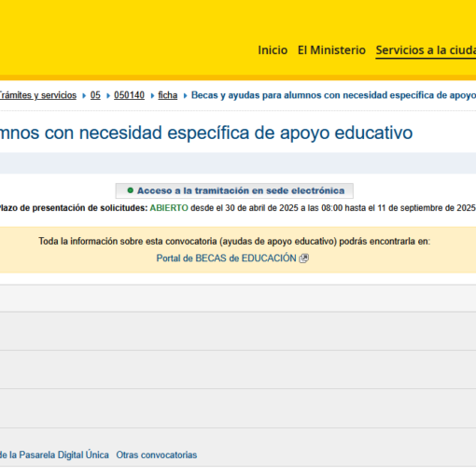Click the Becas y ayudas breadcrumb text
The height and width of the screenshot is (476, 476).
[333, 95]
